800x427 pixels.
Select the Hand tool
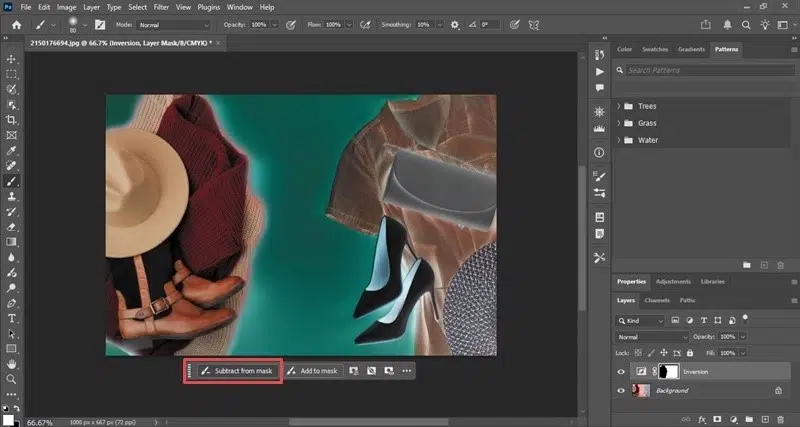tap(11, 364)
